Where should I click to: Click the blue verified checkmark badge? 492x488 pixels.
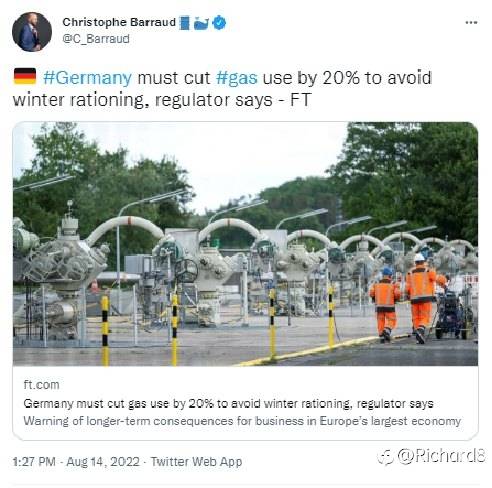point(219,23)
